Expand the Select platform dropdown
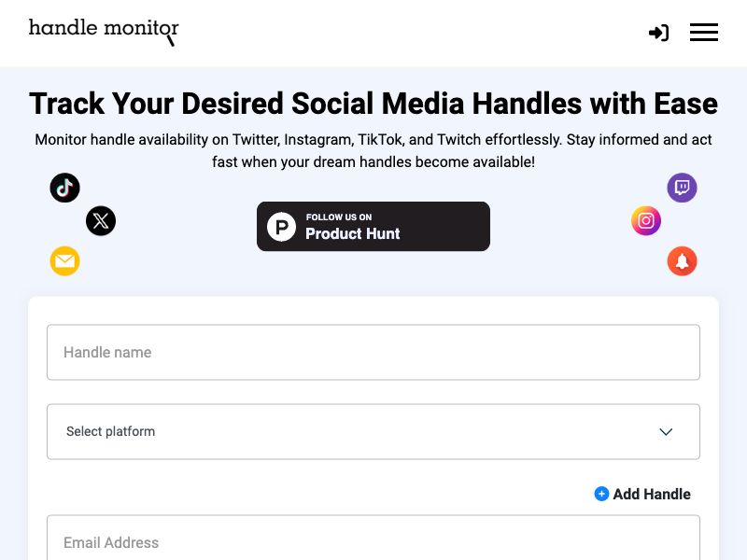 click(x=373, y=431)
